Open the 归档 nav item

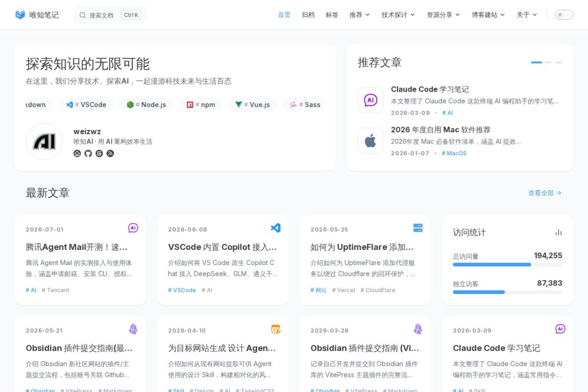tap(308, 15)
